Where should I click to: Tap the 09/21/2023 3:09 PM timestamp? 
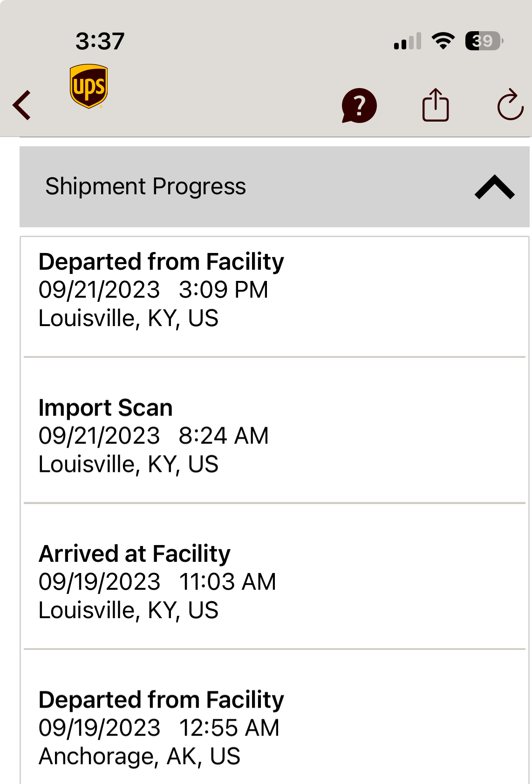tap(153, 290)
